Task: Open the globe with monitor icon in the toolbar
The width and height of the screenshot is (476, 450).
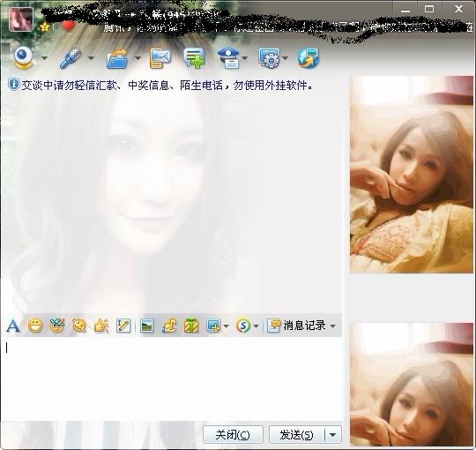Action: point(309,57)
